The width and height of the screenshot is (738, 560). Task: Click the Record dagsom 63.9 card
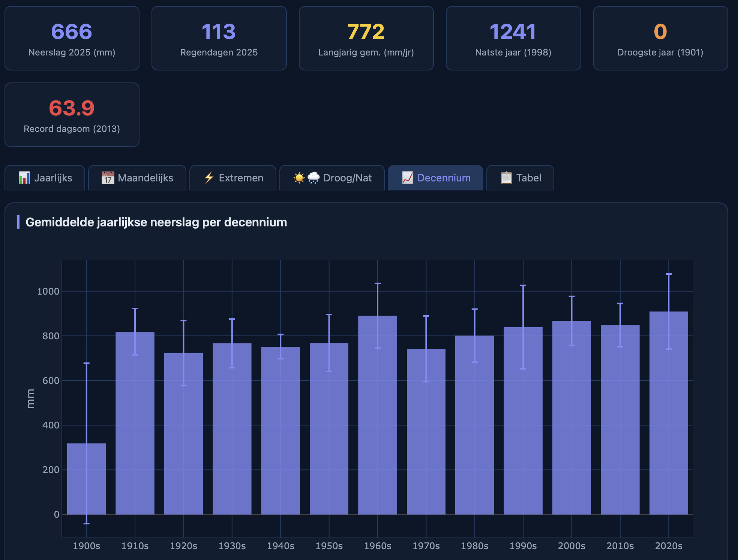coord(72,115)
